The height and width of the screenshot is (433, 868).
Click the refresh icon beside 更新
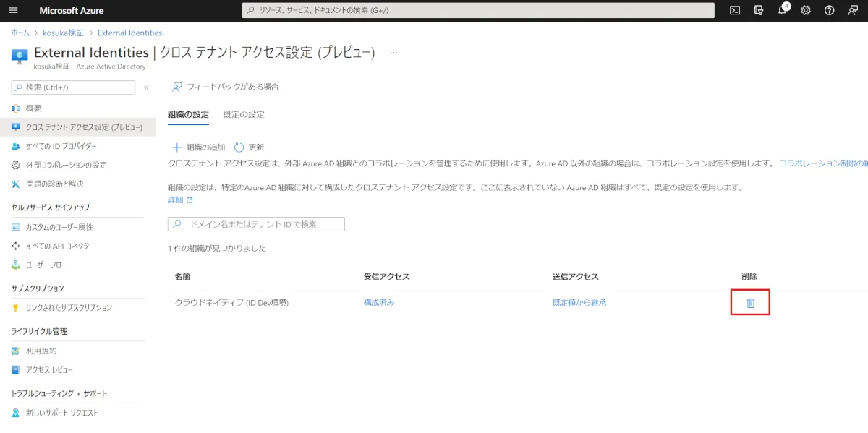(x=239, y=147)
